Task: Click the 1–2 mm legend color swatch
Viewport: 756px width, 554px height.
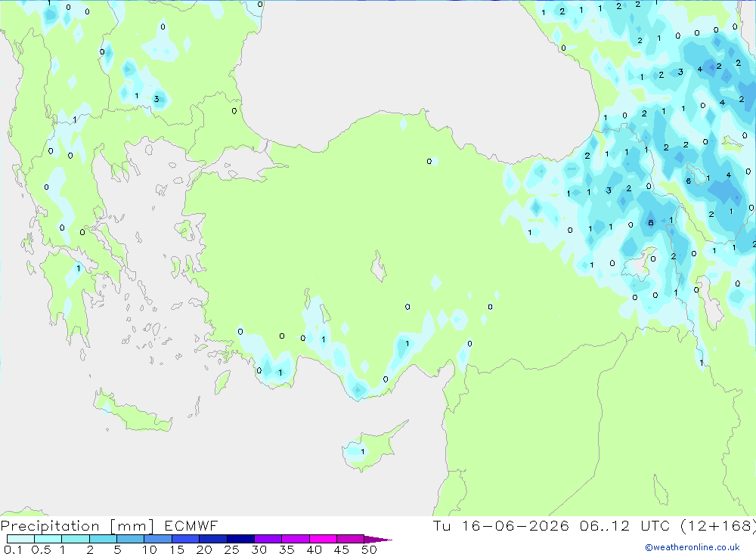Action: (x=76, y=539)
